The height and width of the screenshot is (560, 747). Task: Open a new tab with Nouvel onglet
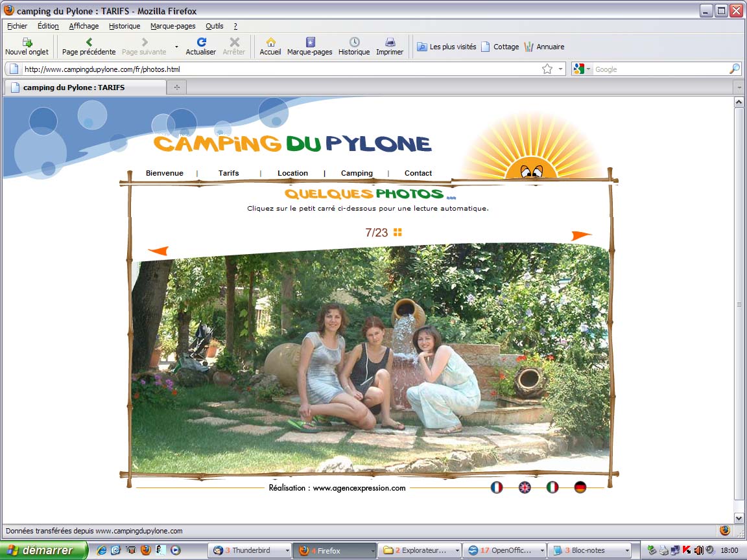(x=27, y=46)
